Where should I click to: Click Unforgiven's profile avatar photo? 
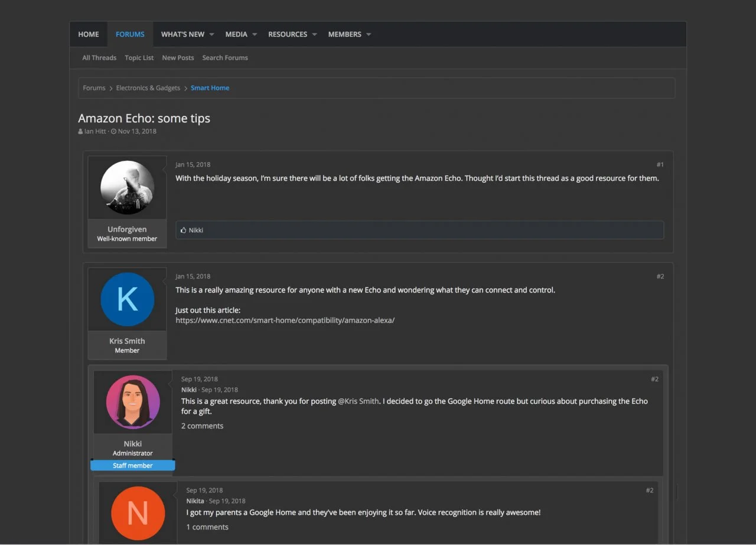pyautogui.click(x=127, y=187)
